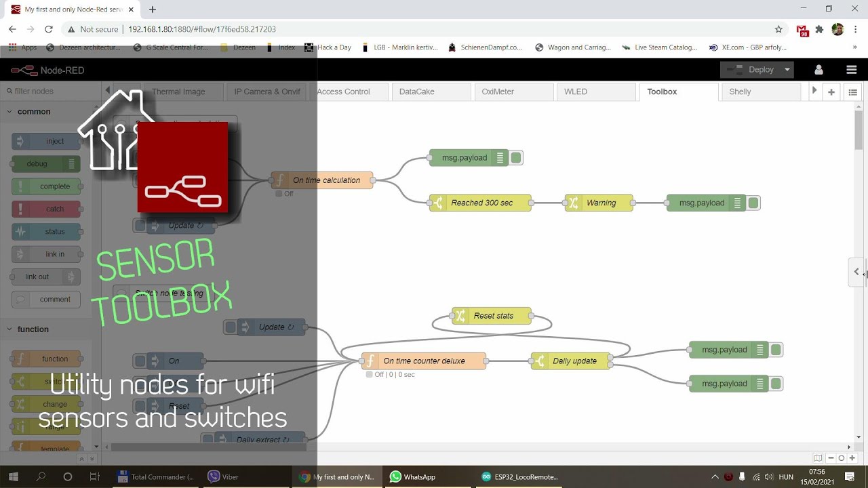
Task: Select the On time counter deluxe node
Action: [424, 361]
